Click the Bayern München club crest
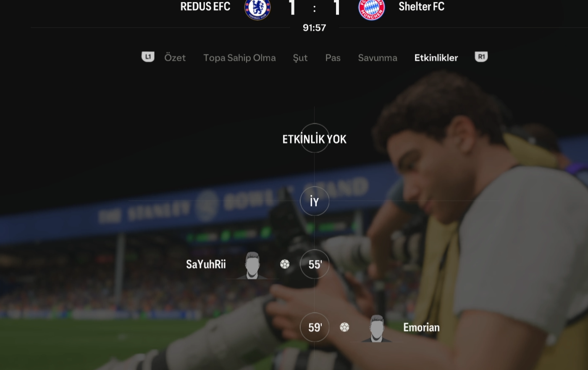Screen dimensions: 588x370 pyautogui.click(x=372, y=8)
